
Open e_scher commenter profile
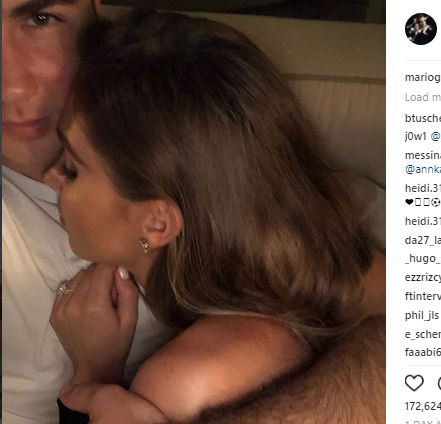click(x=423, y=334)
